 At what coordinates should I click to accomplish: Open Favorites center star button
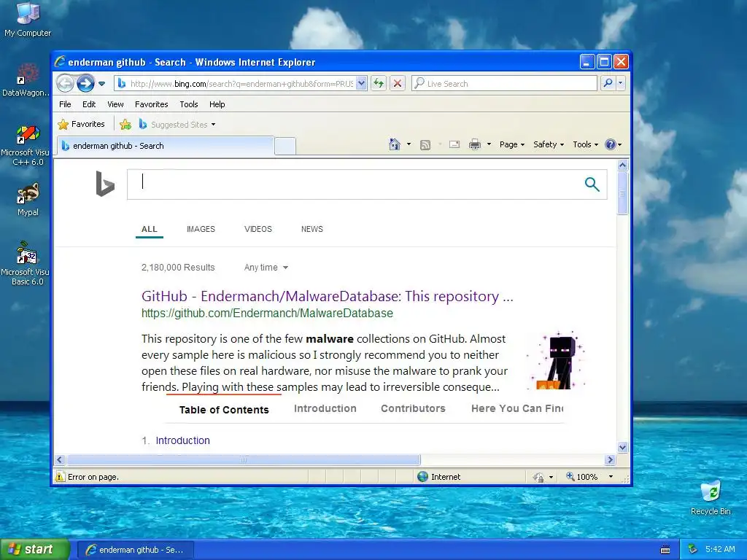(x=81, y=124)
